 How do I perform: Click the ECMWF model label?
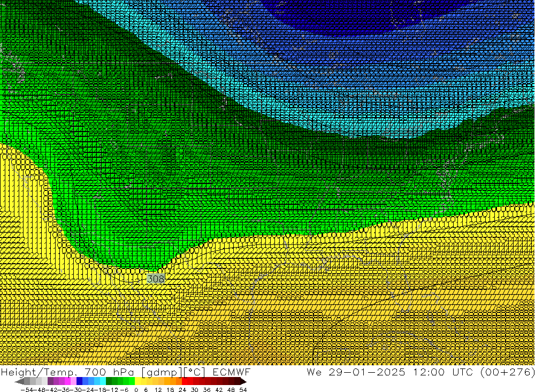231,372
